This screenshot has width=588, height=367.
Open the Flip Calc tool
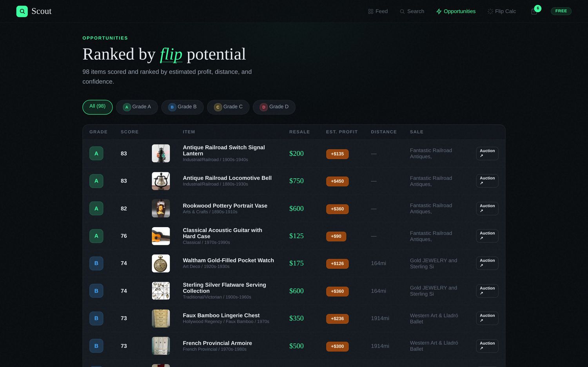[502, 11]
